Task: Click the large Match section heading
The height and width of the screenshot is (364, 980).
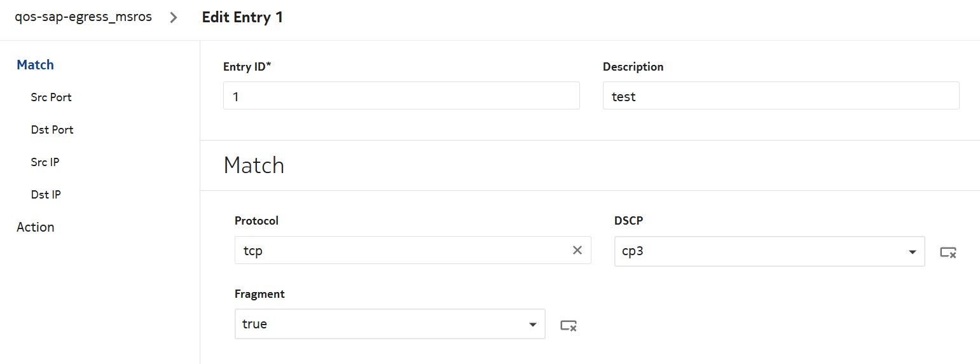Action: pyautogui.click(x=254, y=165)
